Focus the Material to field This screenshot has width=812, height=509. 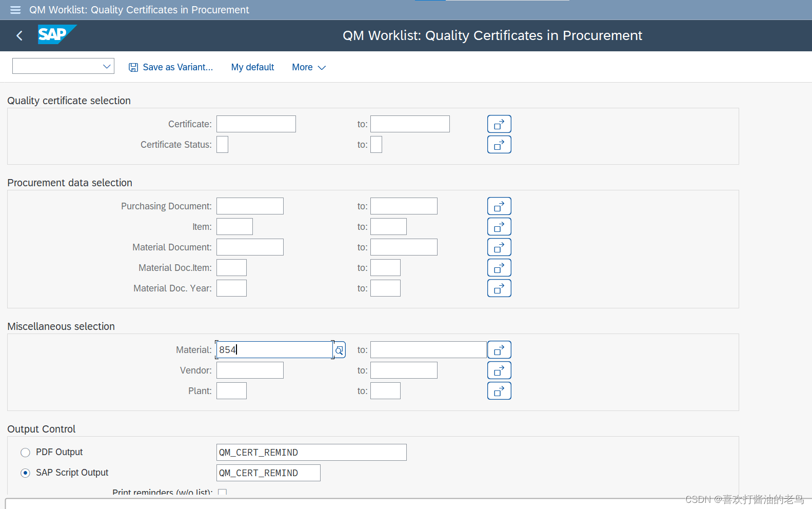pyautogui.click(x=428, y=350)
